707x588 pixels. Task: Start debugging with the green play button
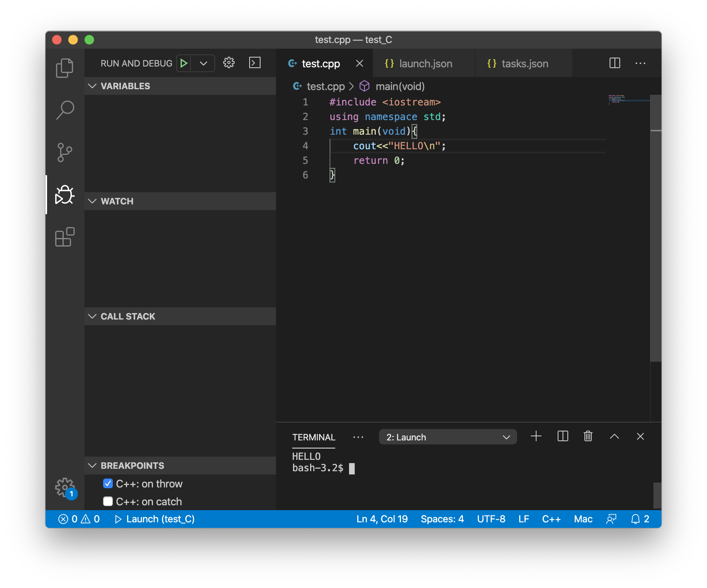click(x=184, y=63)
